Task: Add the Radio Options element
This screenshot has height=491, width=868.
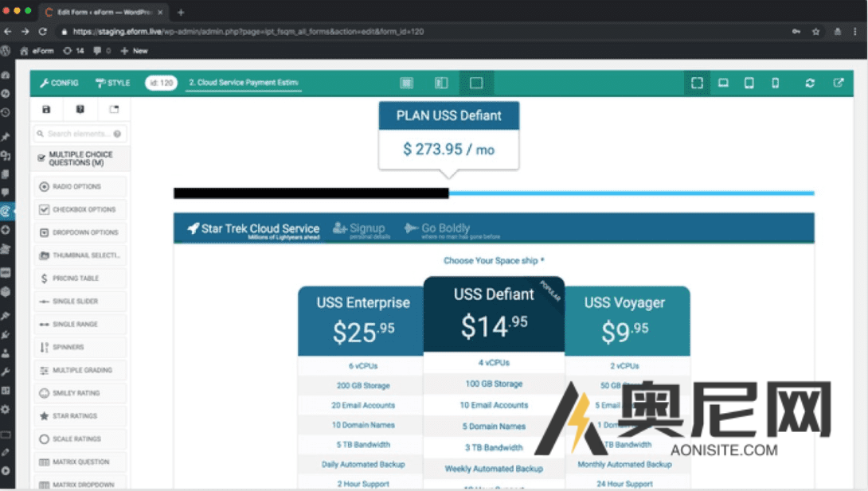Action: (x=80, y=187)
